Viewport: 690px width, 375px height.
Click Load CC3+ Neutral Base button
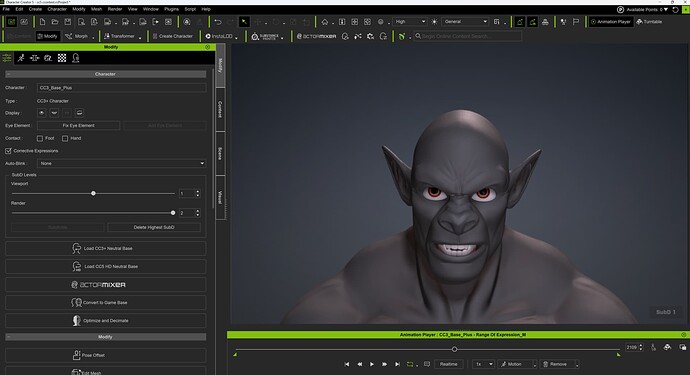(x=106, y=249)
